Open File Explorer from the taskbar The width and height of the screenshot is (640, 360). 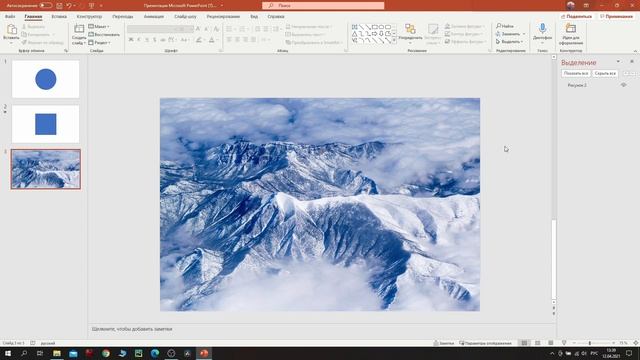pyautogui.click(x=57, y=353)
